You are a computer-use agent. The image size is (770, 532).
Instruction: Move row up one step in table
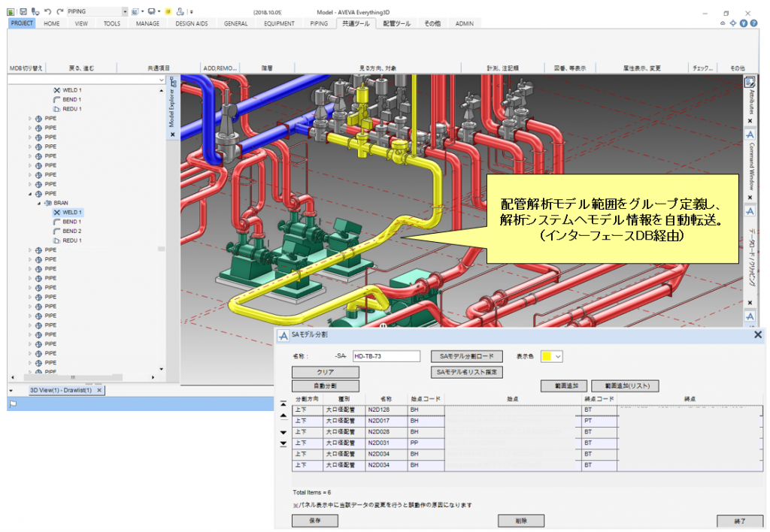(x=283, y=416)
